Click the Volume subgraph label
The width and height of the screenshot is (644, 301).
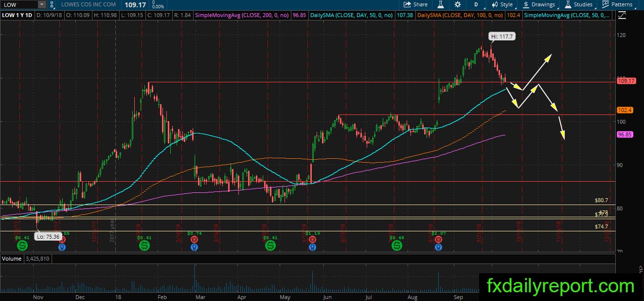11,259
